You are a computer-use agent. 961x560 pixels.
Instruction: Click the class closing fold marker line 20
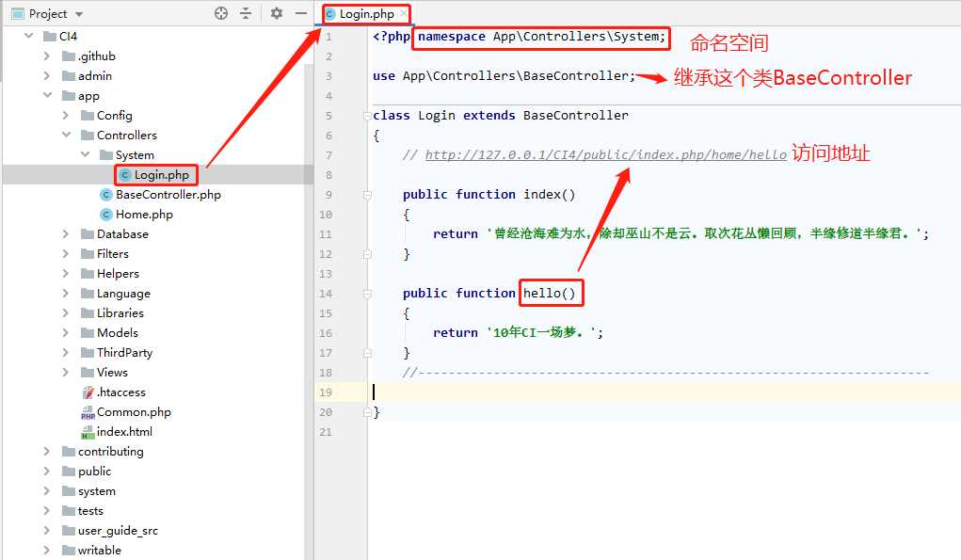tap(367, 412)
